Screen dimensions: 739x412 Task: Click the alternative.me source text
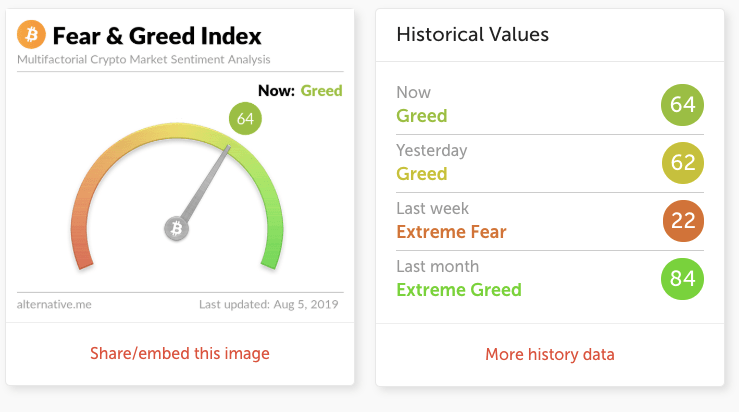tap(55, 304)
